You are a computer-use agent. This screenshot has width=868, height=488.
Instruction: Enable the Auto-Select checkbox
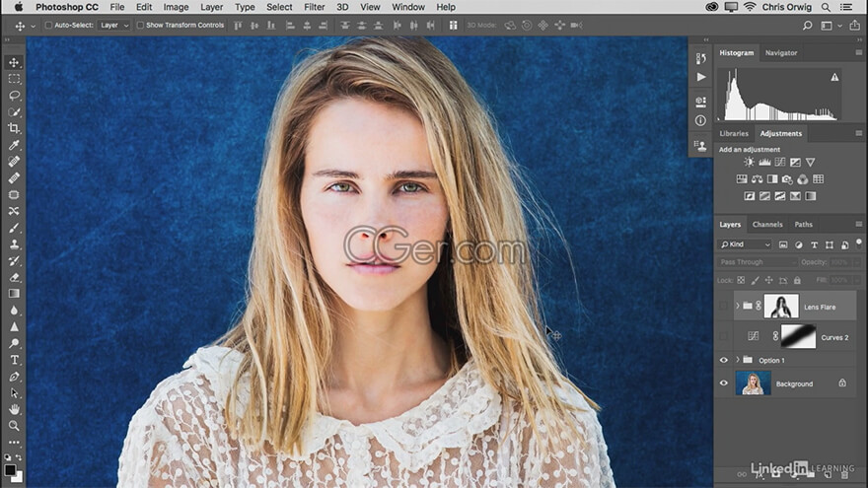coord(48,25)
